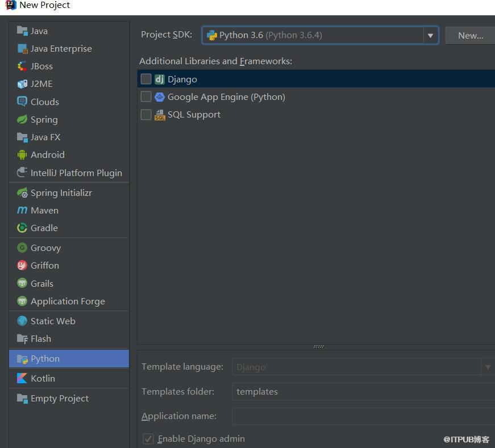Click the panel splitter grip handle
This screenshot has height=448, width=495.
pyautogui.click(x=318, y=346)
